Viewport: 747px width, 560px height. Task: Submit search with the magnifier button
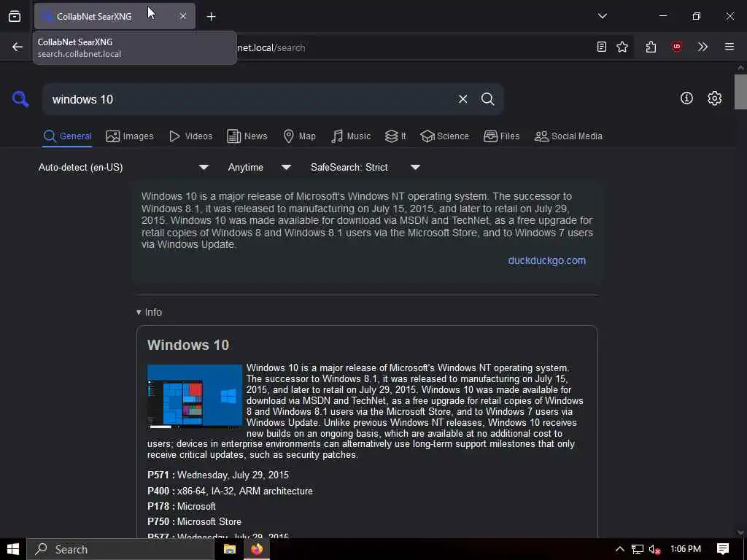pyautogui.click(x=487, y=99)
